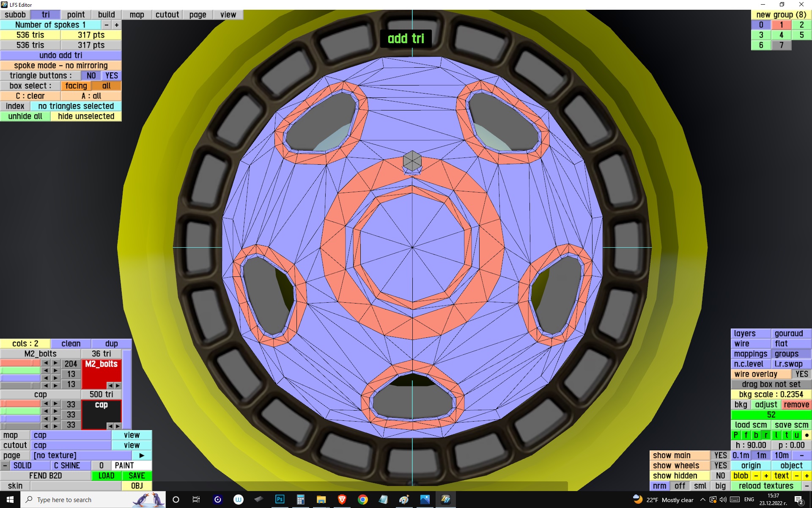
Task: Set triangle buttons to YES
Action: (x=112, y=76)
